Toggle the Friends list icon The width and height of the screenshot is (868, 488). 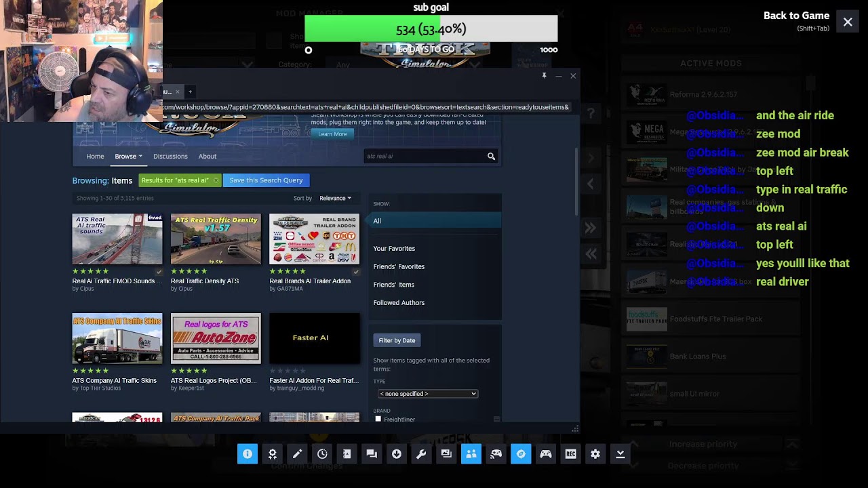pos(471,454)
